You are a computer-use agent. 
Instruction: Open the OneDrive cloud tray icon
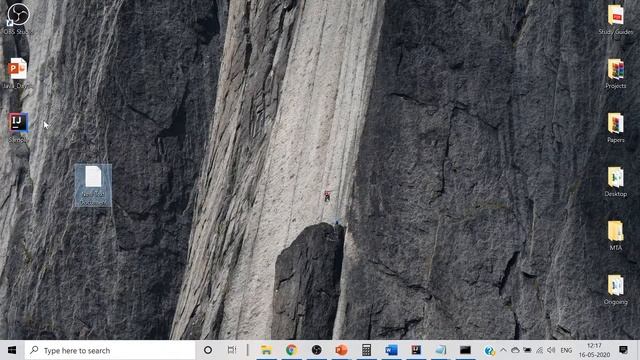pos(515,350)
